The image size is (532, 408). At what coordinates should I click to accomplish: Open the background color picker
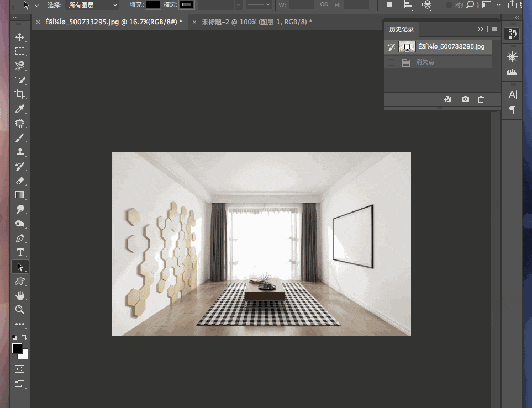pos(24,355)
